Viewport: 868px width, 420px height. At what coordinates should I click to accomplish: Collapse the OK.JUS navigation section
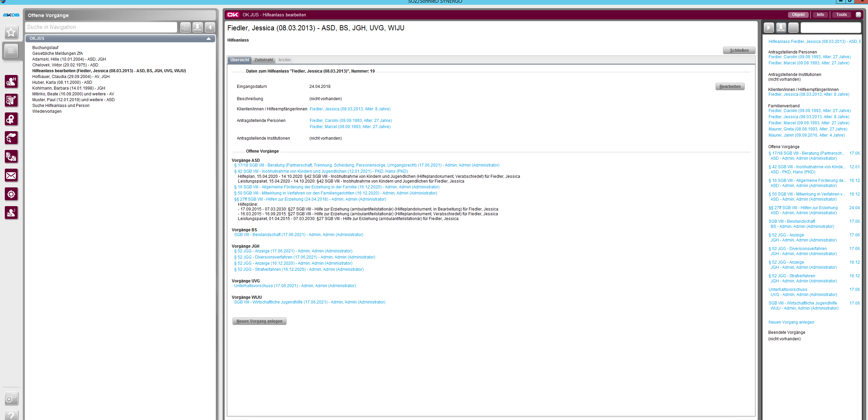208,38
